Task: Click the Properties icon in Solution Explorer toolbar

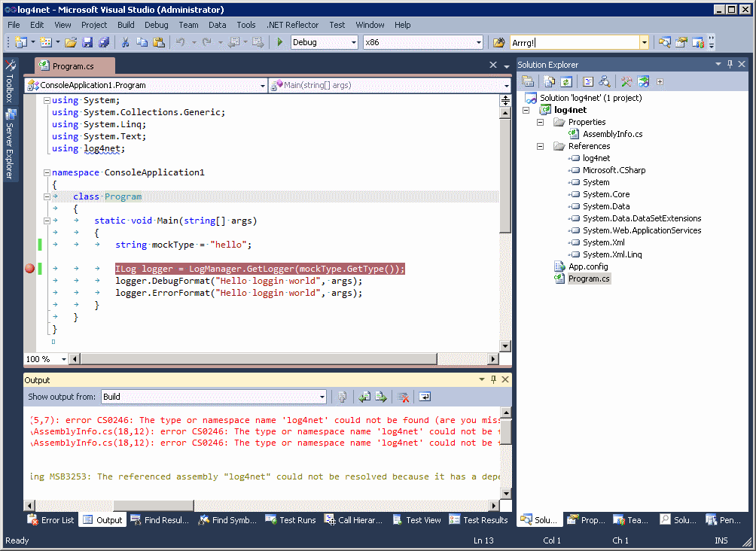Action: (528, 81)
